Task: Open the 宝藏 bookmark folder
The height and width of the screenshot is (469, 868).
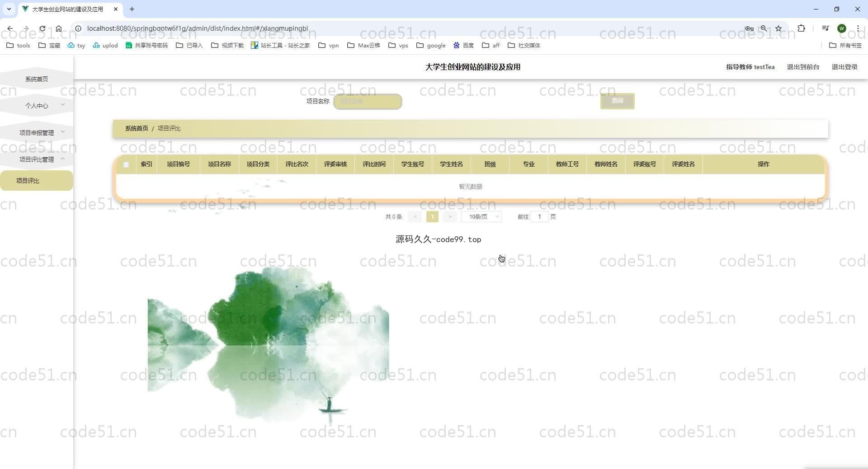Action: pos(49,45)
